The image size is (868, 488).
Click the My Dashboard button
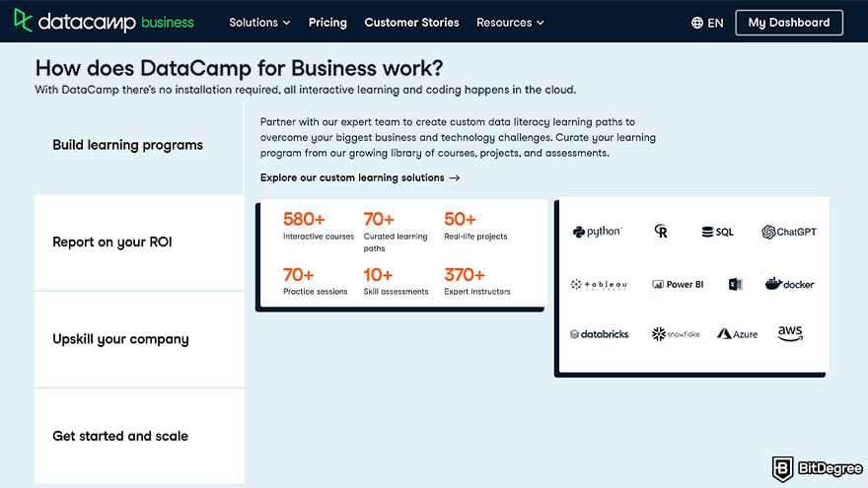[x=789, y=23]
